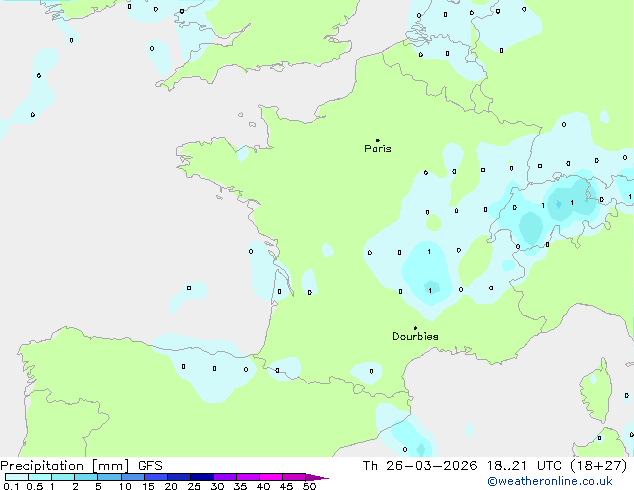Click the 40 to 45 magenta legend swatch
Image resolution: width=634 pixels, height=490 pixels.
(271, 477)
